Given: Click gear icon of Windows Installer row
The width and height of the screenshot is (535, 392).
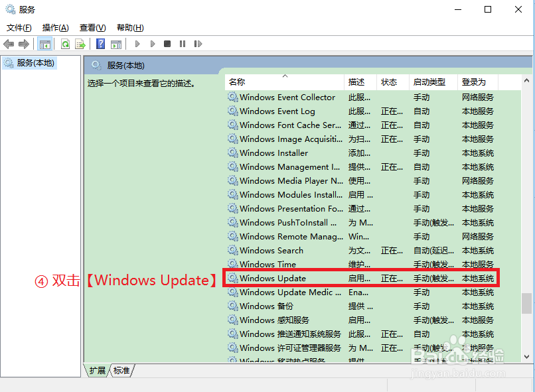Looking at the screenshot, I should pos(233,153).
